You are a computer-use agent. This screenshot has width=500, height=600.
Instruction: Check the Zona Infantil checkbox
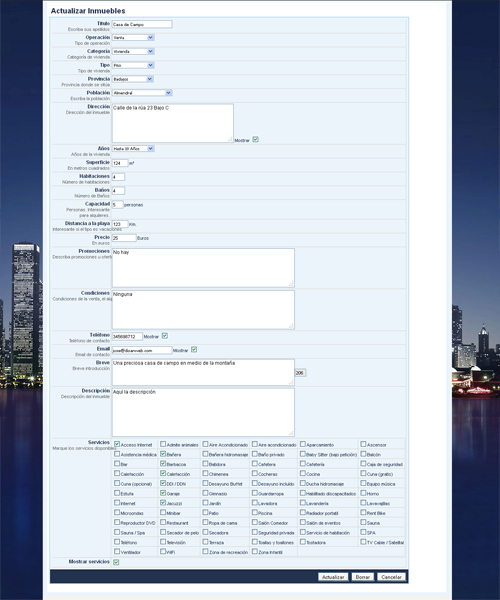coord(254,551)
